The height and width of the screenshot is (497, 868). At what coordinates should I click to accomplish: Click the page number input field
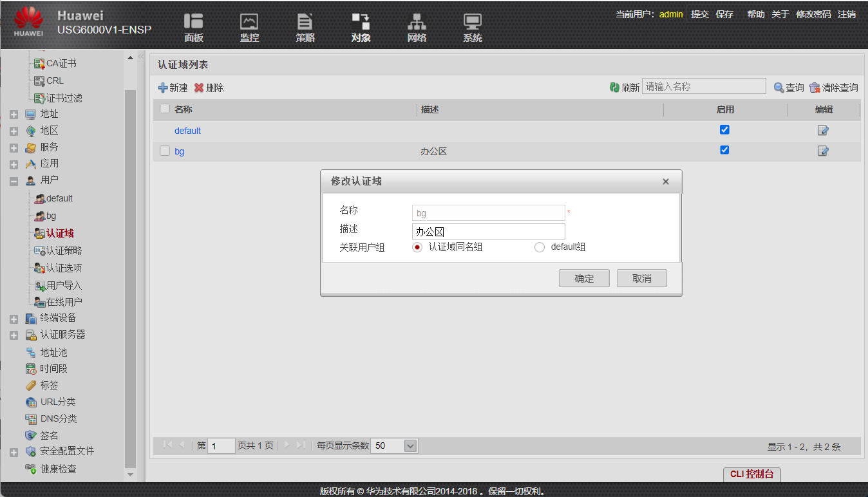point(222,445)
